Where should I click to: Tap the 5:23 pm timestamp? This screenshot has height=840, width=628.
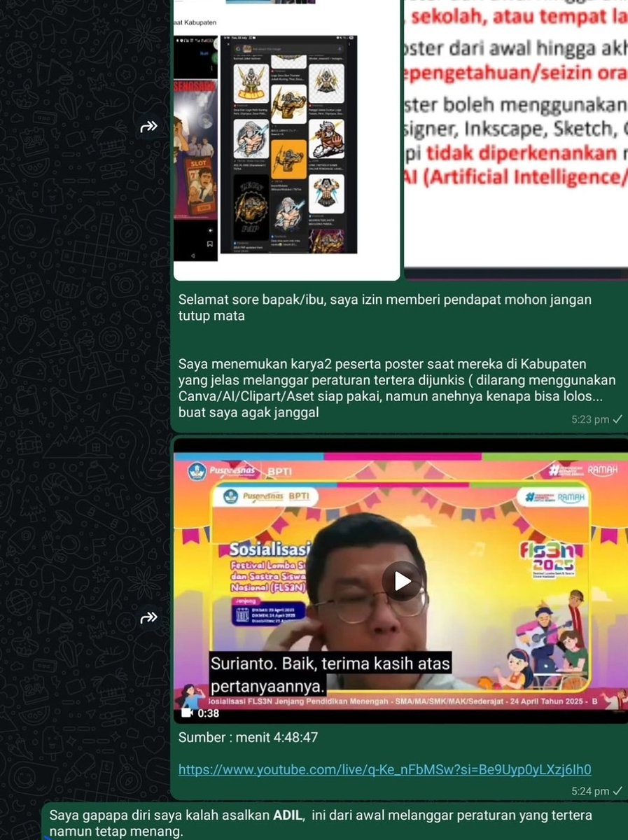590,419
